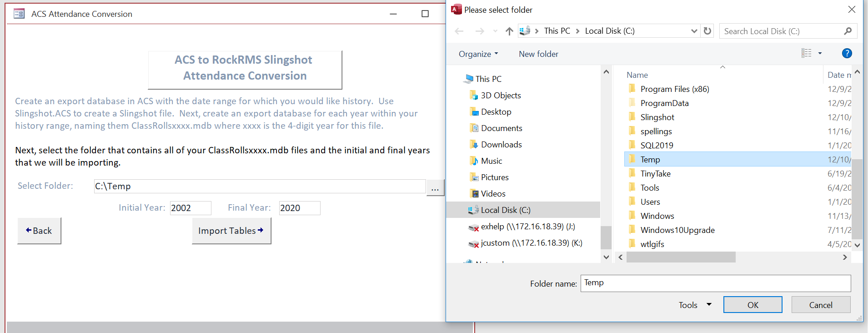Open the recent locations dropdown arrow
868x333 pixels.
[495, 31]
